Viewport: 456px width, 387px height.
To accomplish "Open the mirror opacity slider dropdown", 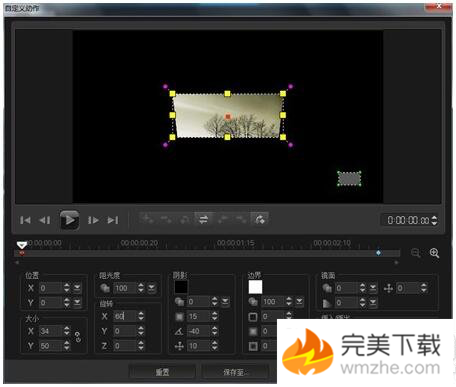I will coord(373,288).
